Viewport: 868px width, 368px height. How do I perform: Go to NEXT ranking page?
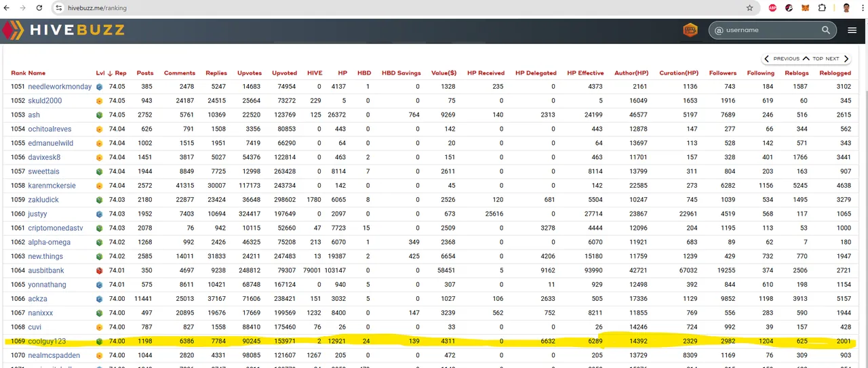[x=838, y=59]
